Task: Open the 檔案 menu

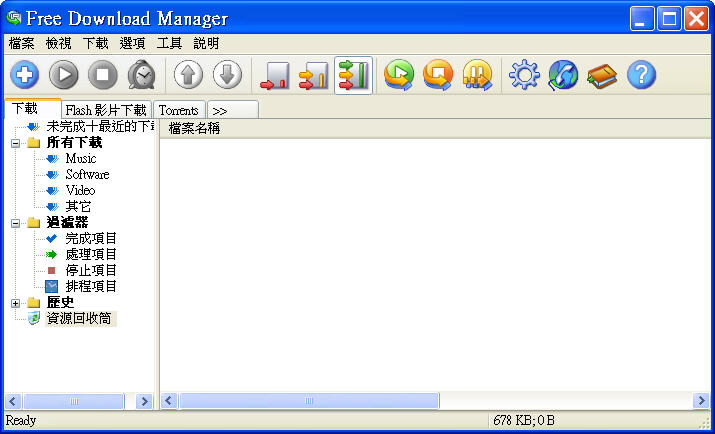Action: [21, 44]
